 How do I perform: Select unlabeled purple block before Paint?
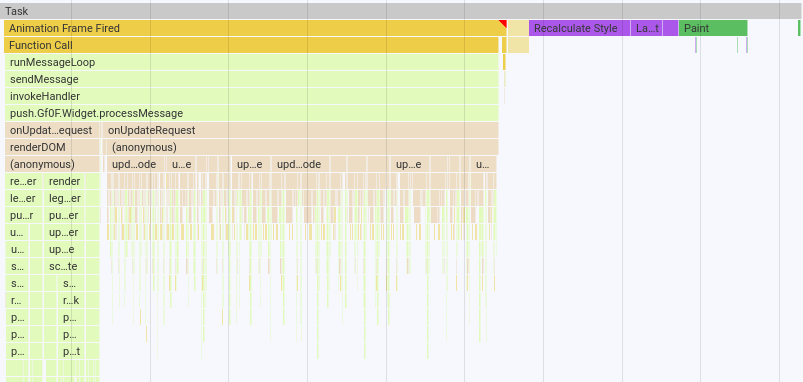click(670, 28)
